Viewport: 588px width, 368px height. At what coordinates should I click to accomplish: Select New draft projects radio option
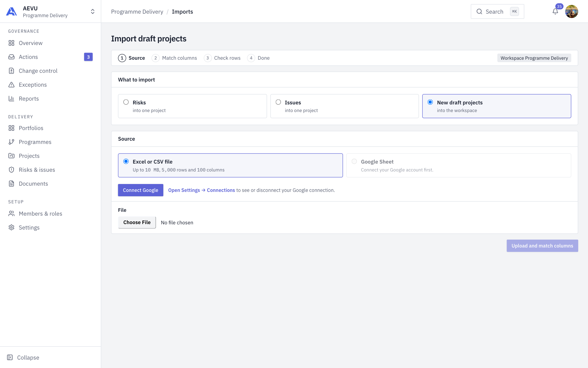point(430,102)
